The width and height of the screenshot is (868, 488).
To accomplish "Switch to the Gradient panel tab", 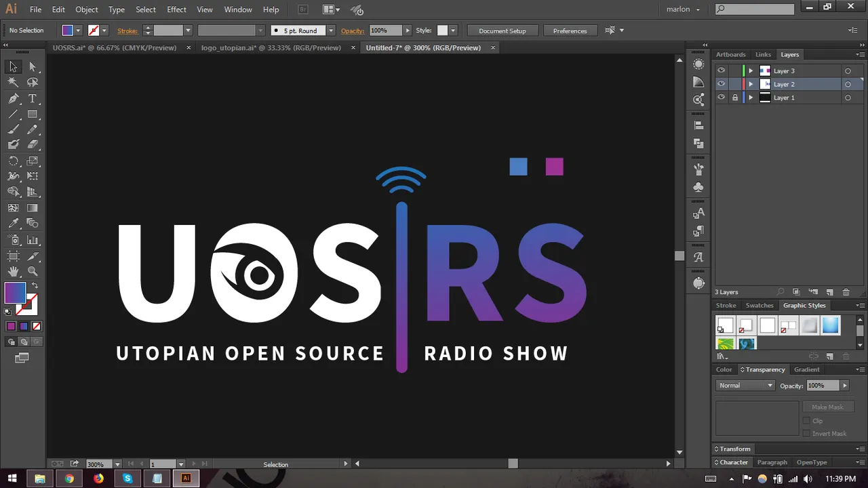I will click(x=807, y=369).
